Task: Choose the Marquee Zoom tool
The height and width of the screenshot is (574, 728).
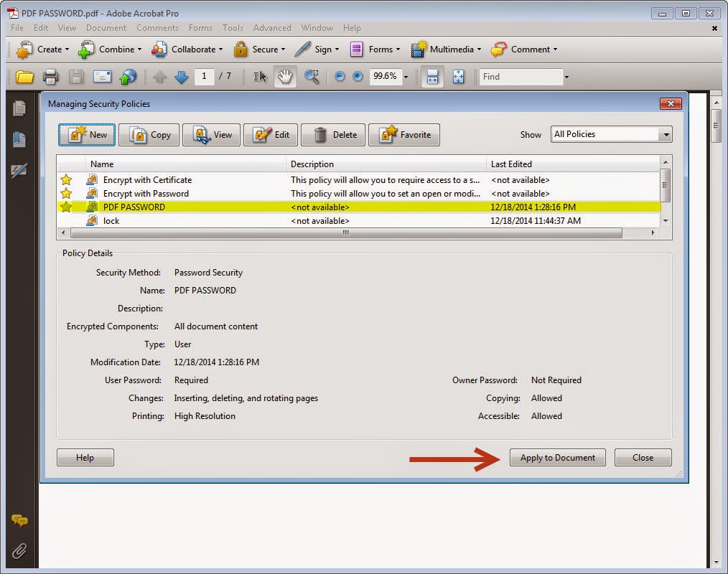Action: [x=312, y=77]
